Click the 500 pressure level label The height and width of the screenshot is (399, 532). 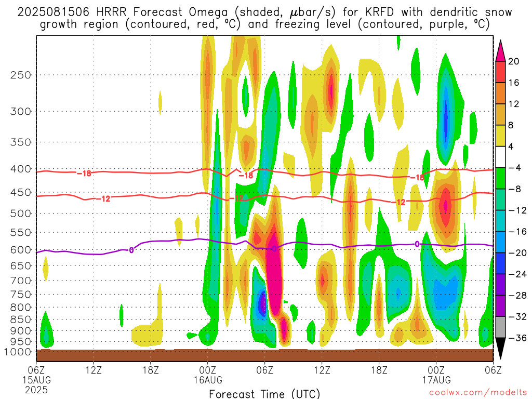(x=21, y=214)
